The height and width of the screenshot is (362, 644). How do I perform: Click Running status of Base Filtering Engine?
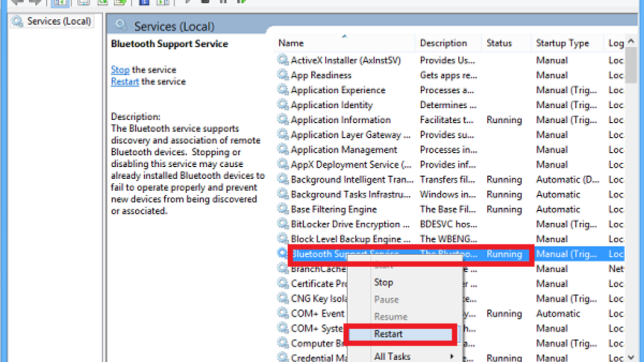pos(504,209)
